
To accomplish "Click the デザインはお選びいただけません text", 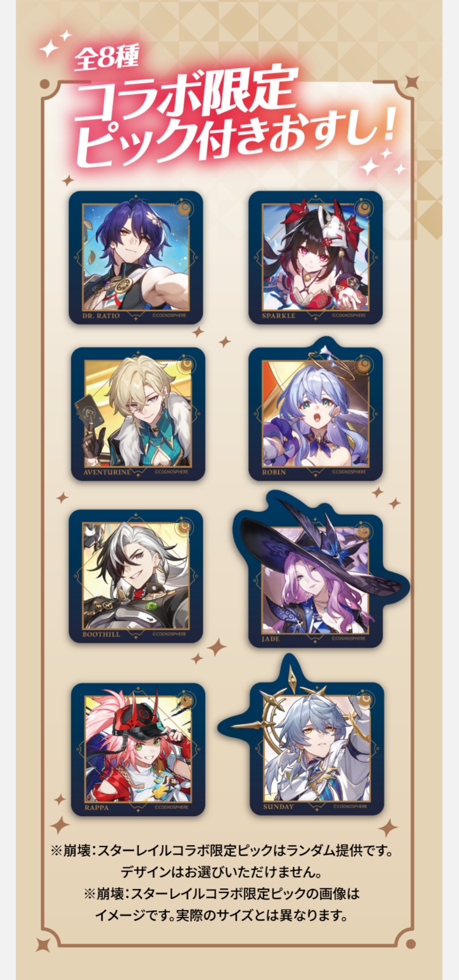I will 221,872.
